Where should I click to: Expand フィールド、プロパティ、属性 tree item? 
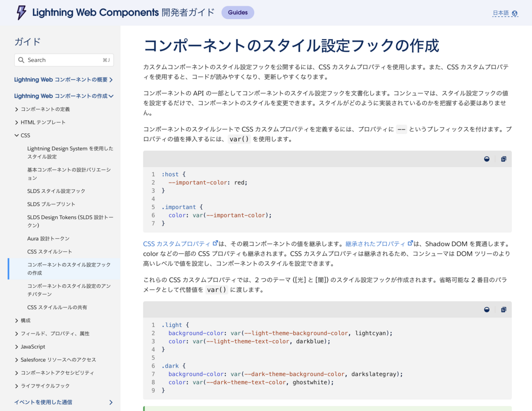(x=17, y=333)
